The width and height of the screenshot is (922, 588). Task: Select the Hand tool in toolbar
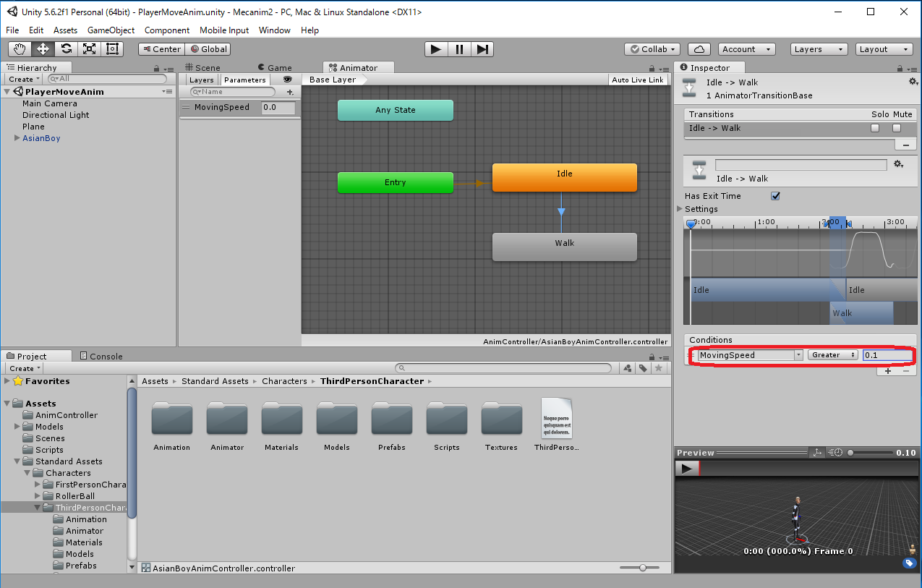click(x=20, y=49)
